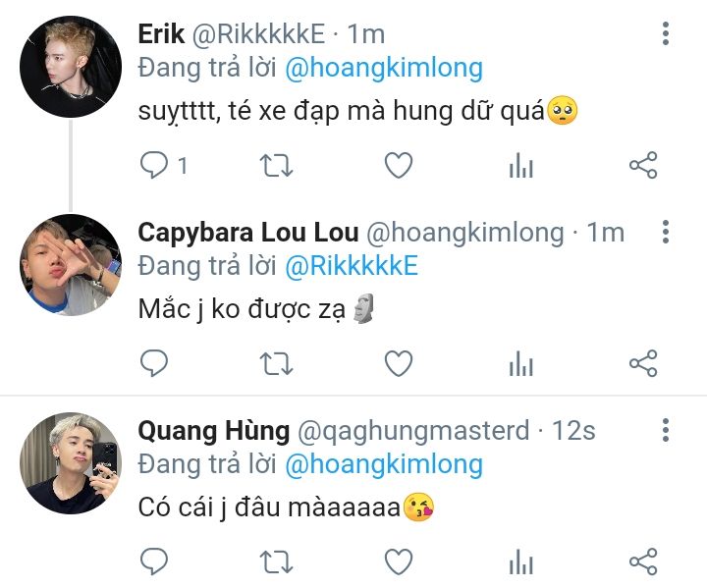Like Erik's tweet

pyautogui.click(x=399, y=165)
